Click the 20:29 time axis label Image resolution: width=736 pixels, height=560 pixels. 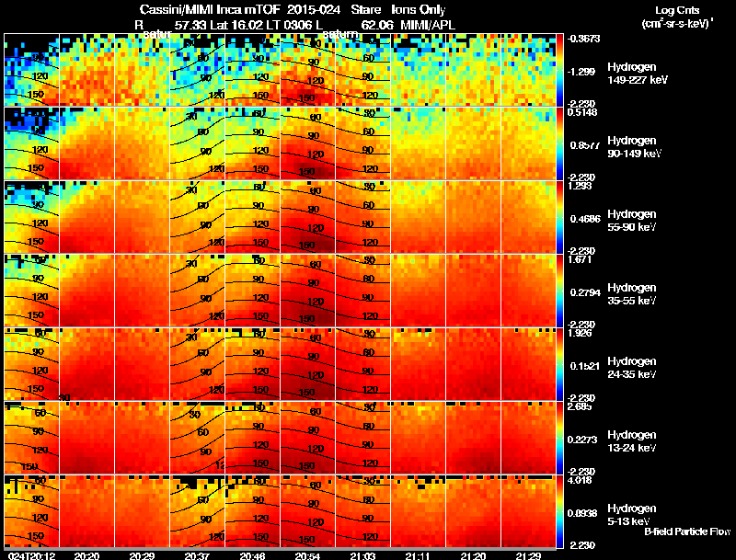143,555
